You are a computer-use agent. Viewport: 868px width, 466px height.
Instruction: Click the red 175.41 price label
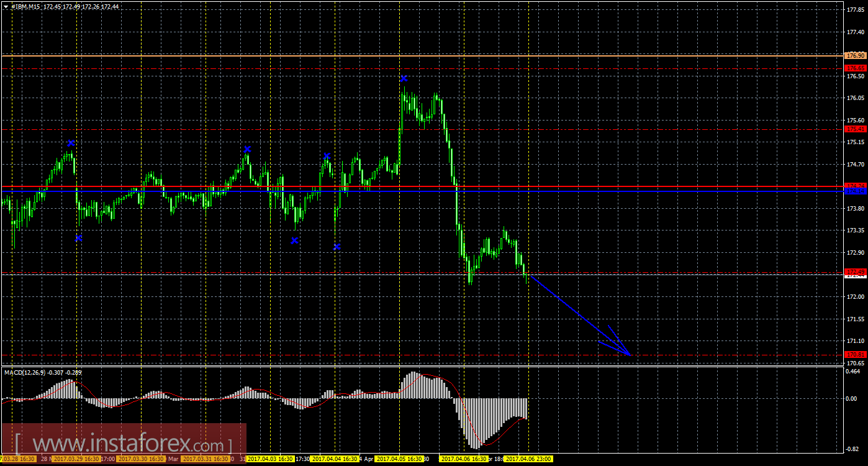tap(856, 129)
